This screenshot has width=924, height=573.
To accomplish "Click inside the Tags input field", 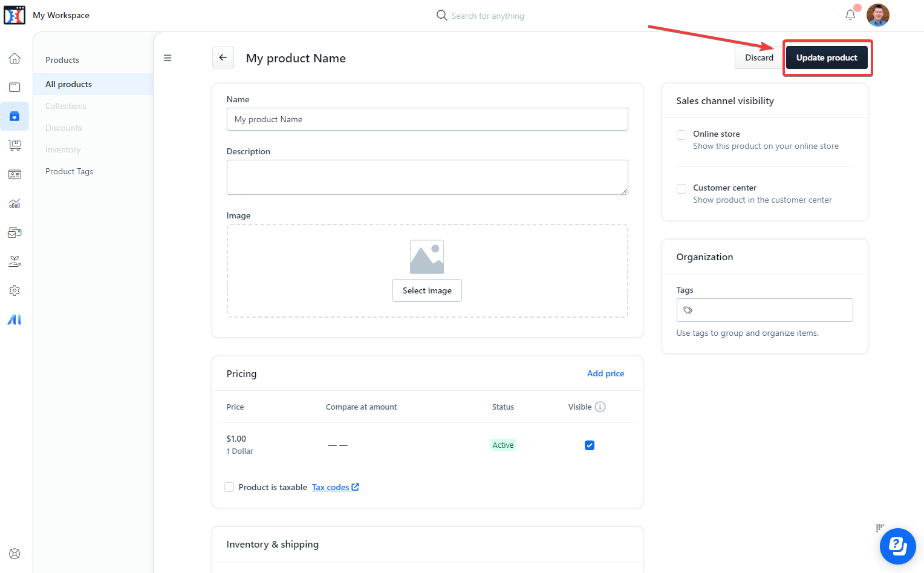I will [764, 310].
